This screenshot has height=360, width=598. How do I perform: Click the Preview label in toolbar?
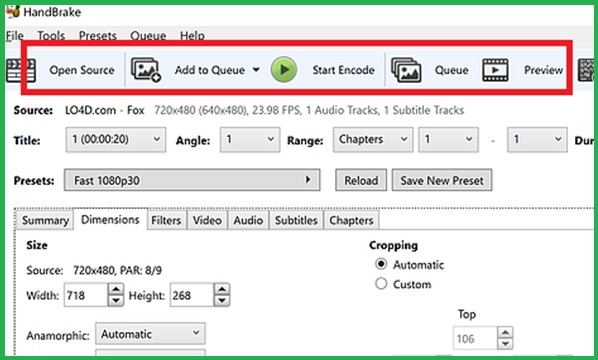click(543, 70)
